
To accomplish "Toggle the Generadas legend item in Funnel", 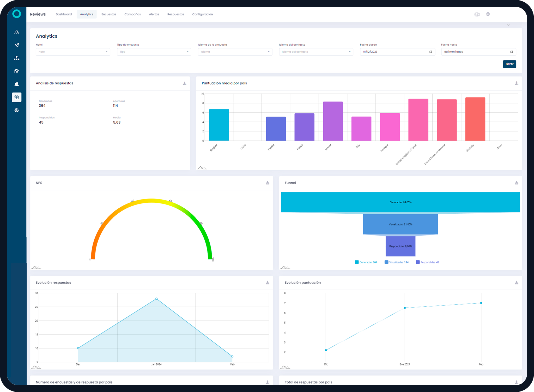I will click(366, 262).
